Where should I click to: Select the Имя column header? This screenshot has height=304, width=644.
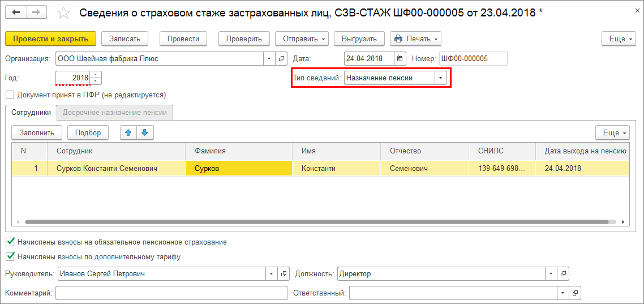point(336,151)
